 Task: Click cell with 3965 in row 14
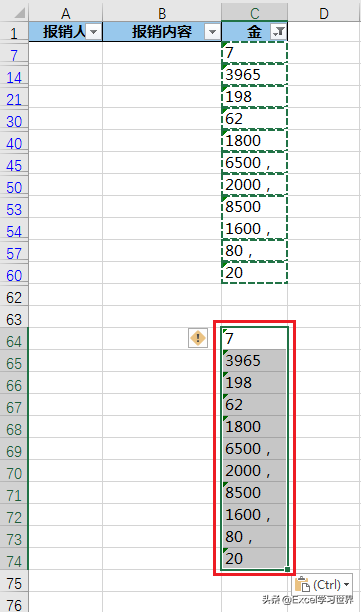pyautogui.click(x=254, y=74)
